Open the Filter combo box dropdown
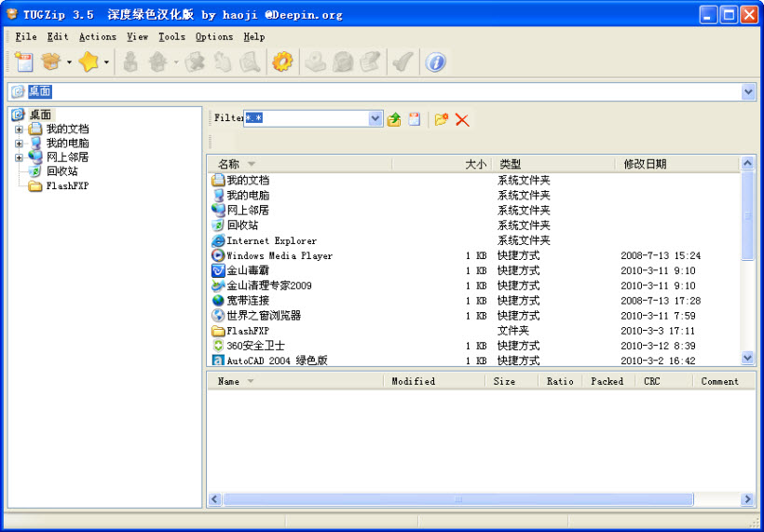This screenshot has width=764, height=532. pos(375,118)
